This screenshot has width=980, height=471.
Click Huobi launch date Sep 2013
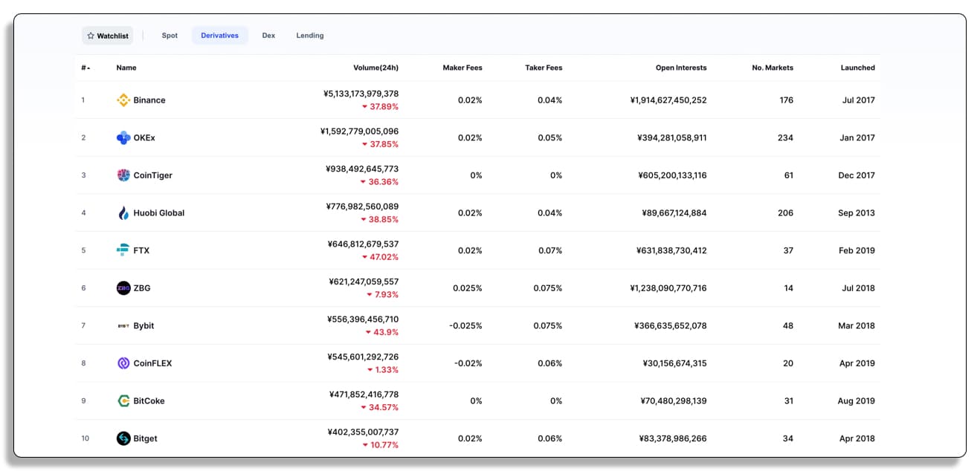click(857, 213)
